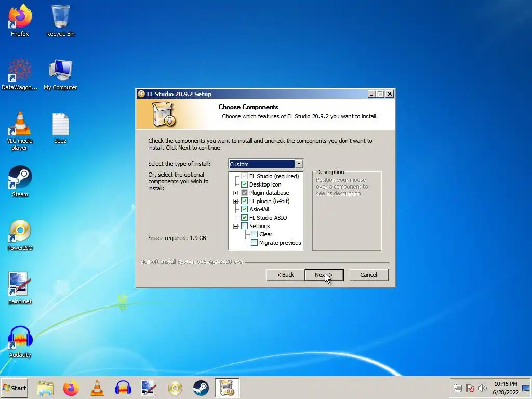Collapse the Settings tree node

click(235, 226)
